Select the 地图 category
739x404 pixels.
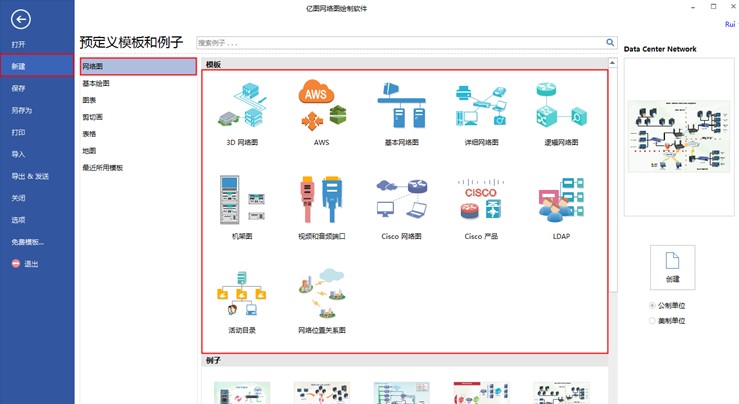[89, 151]
